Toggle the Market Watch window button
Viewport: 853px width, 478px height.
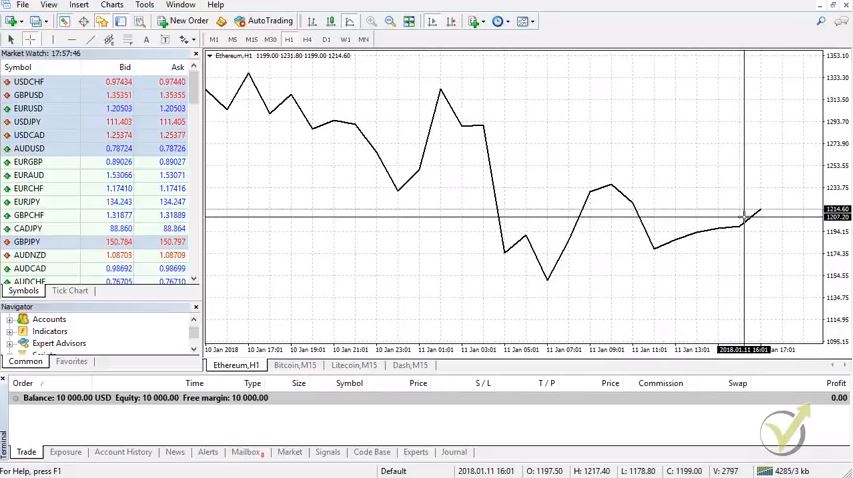(x=64, y=21)
